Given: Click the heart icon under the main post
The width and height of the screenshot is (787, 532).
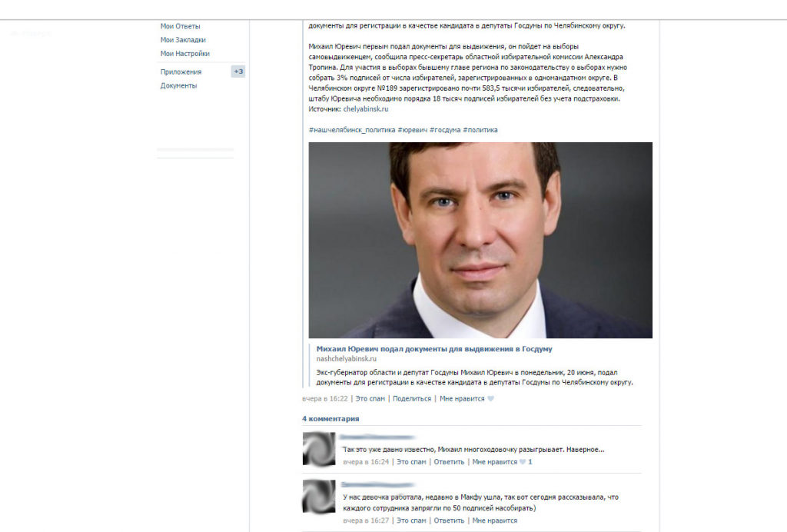Looking at the screenshot, I should coord(491,399).
